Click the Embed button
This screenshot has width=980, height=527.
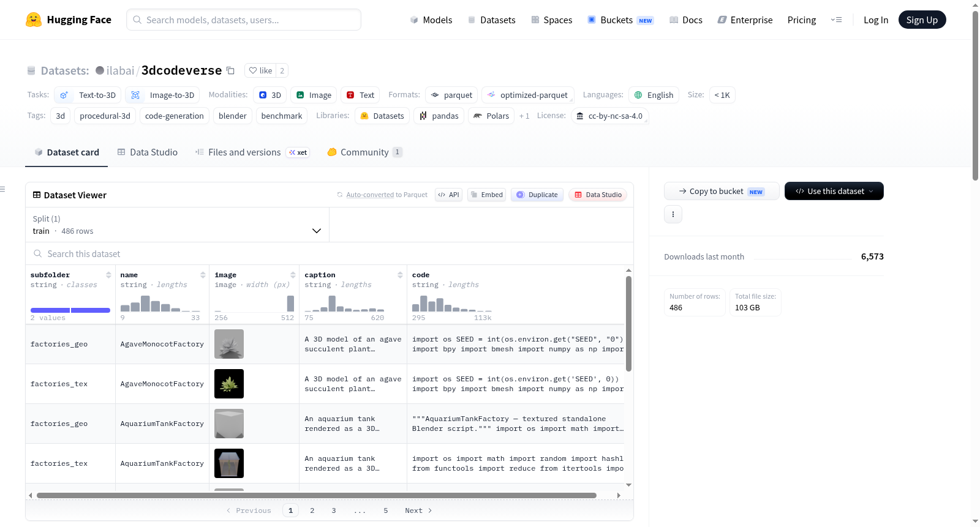(486, 195)
